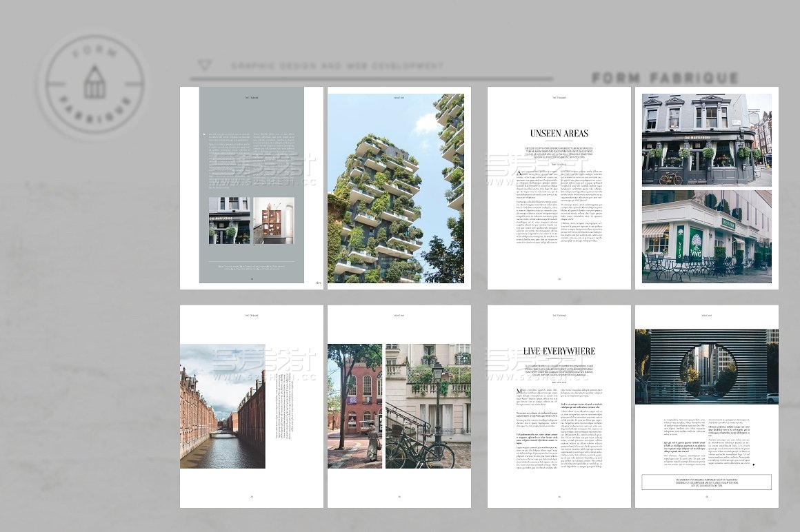
Task: Click the boxed quote text at bottom right
Action: click(706, 482)
